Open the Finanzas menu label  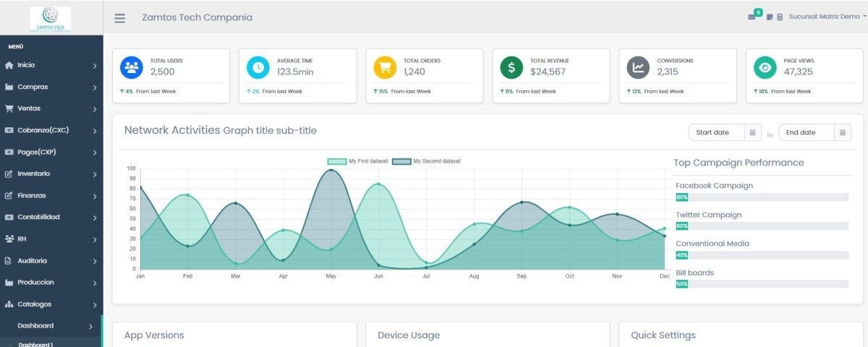33,195
